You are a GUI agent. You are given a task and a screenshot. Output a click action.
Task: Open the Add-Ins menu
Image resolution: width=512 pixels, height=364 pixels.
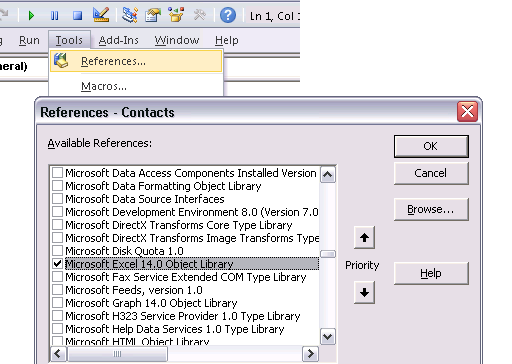119,40
